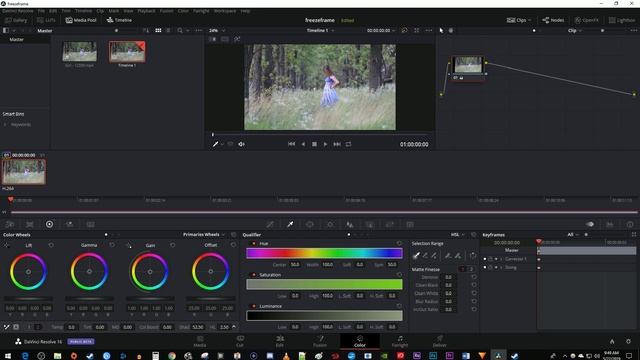Open the node graph Clip dropdown

point(574,31)
